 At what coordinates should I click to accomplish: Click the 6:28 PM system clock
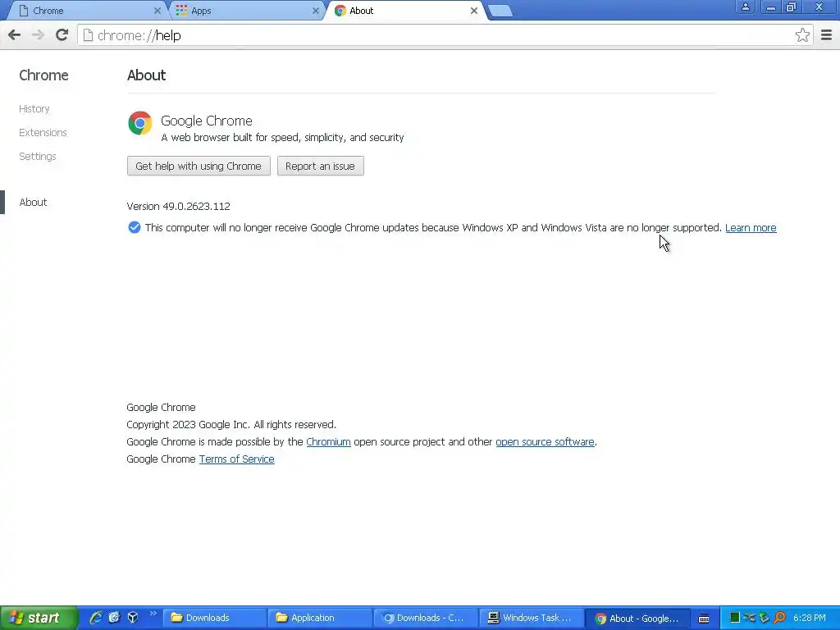(810, 619)
